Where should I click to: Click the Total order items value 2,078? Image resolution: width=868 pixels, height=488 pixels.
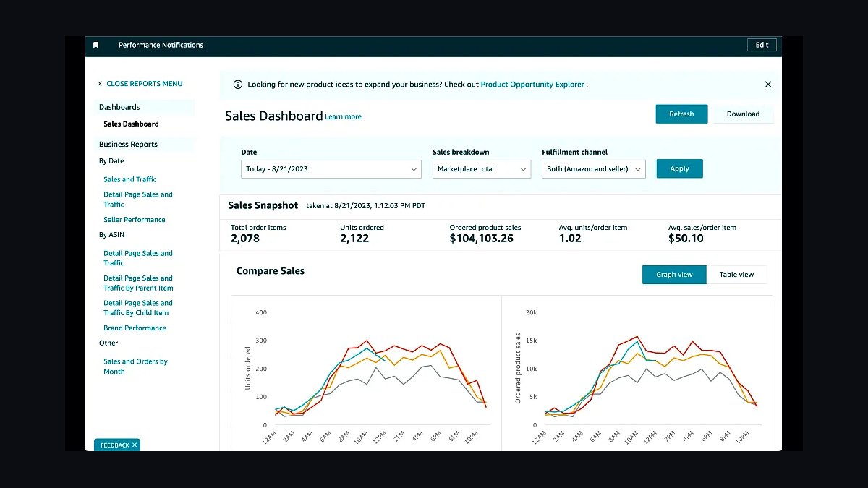click(x=245, y=239)
